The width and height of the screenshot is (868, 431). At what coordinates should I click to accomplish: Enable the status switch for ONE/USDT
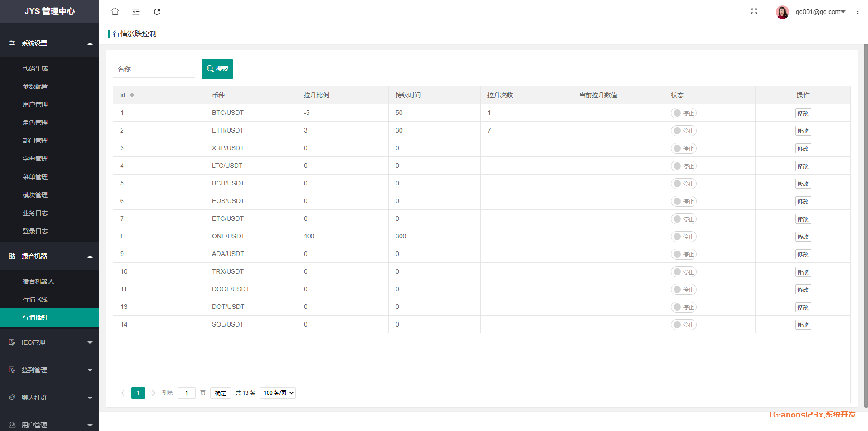(x=683, y=237)
